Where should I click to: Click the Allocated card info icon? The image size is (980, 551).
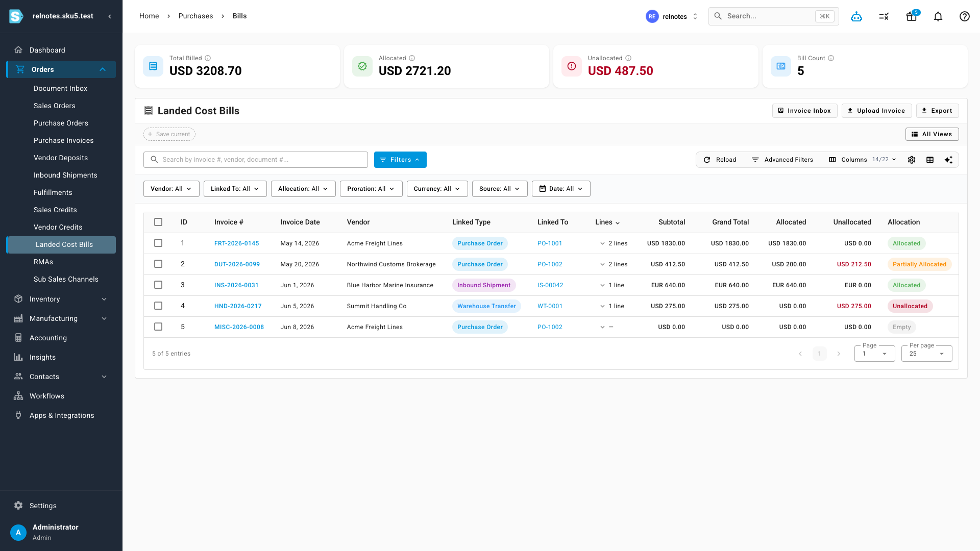[x=412, y=58]
